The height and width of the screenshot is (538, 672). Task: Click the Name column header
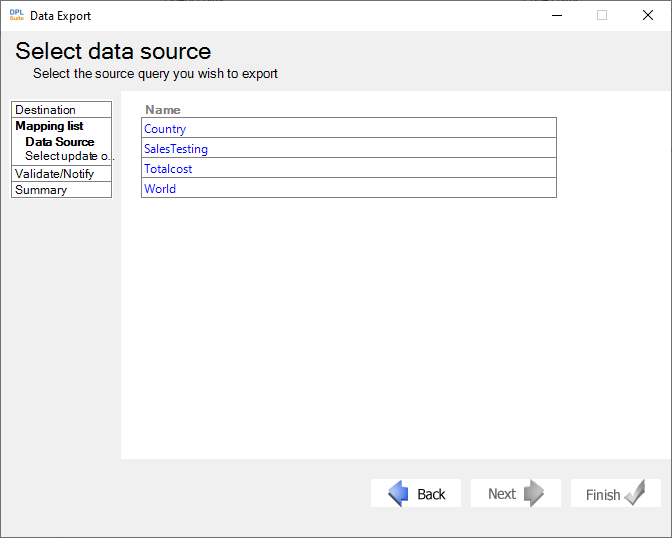(163, 110)
